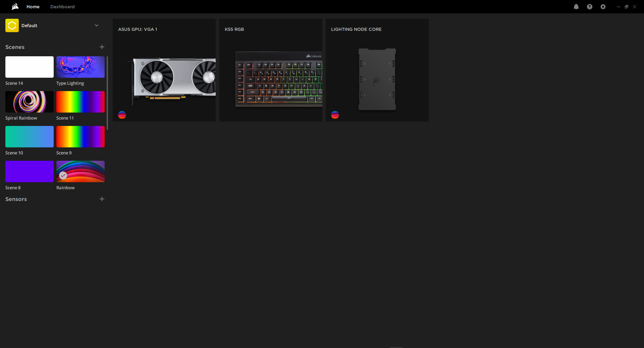Click the Scene 8 label
Screen dimensions: 644x348
[x=13, y=188]
